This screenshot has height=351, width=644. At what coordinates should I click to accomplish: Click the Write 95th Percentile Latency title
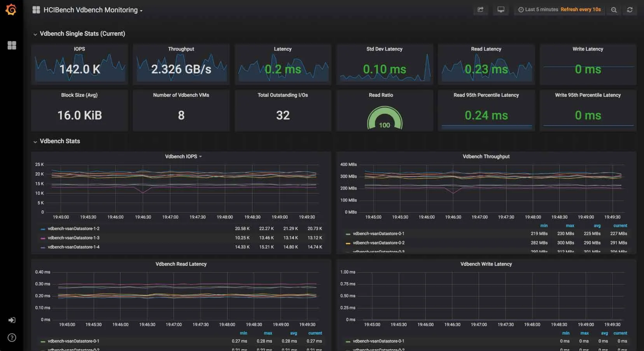click(588, 95)
